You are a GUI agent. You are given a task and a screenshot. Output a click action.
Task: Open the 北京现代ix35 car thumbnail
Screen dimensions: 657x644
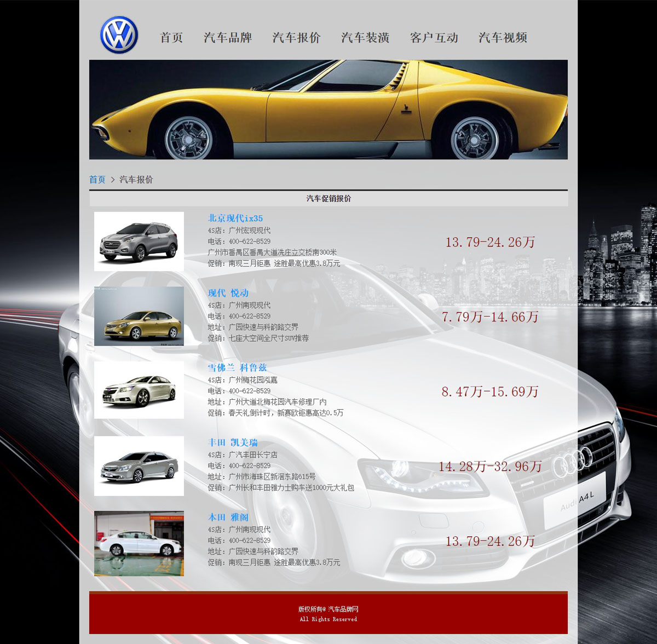click(x=139, y=242)
